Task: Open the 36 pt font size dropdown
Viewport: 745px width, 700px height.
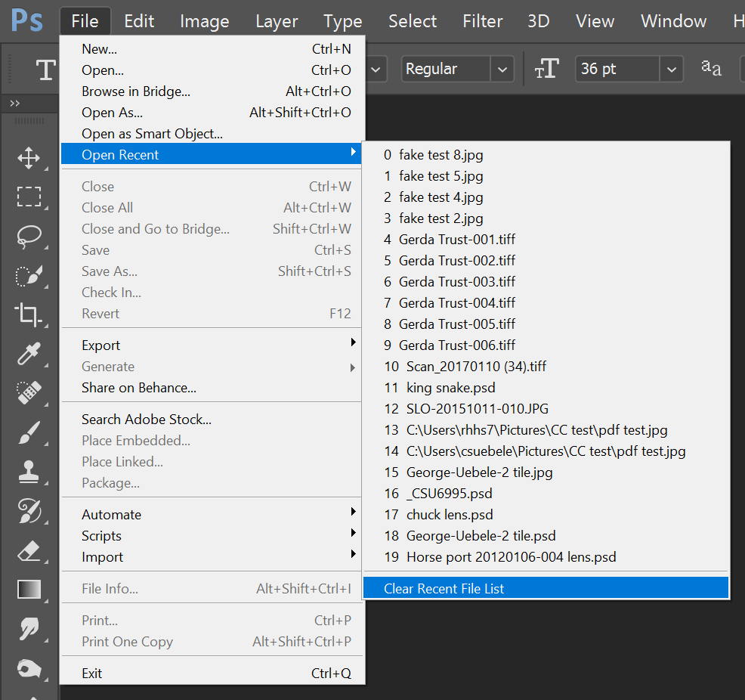Action: tap(671, 69)
